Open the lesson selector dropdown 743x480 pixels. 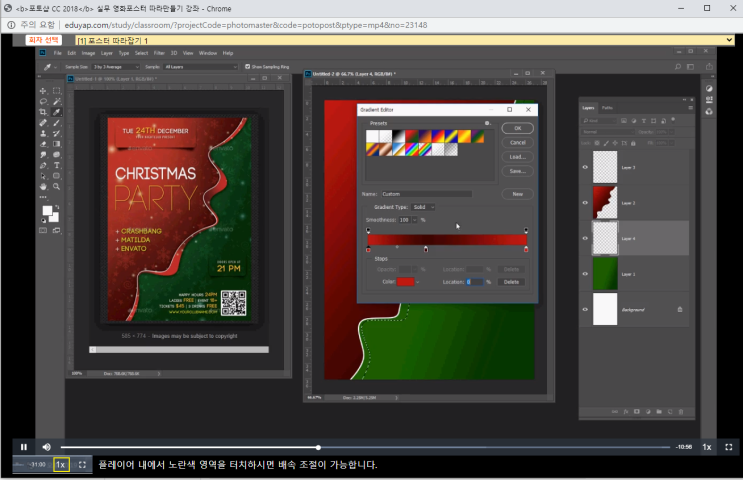tap(405, 40)
